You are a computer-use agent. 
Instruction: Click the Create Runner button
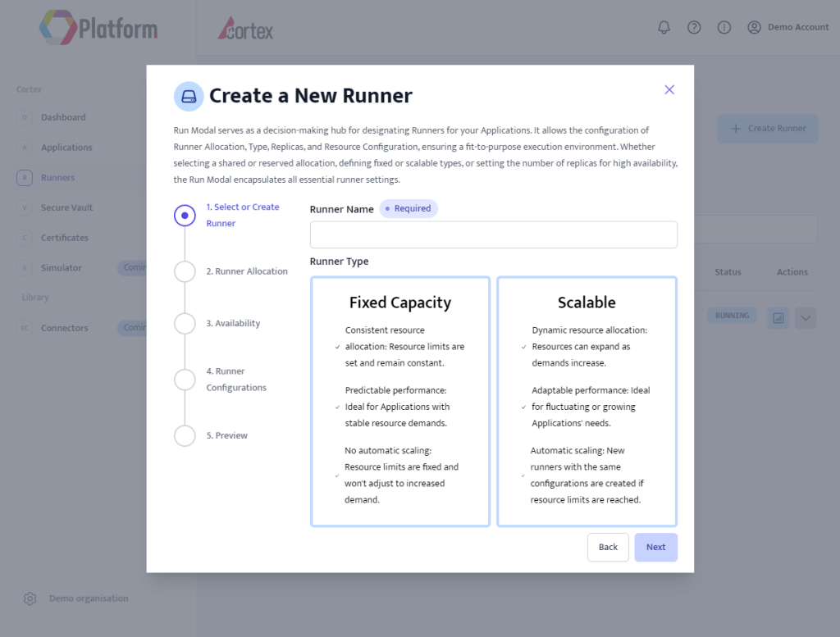767,129
